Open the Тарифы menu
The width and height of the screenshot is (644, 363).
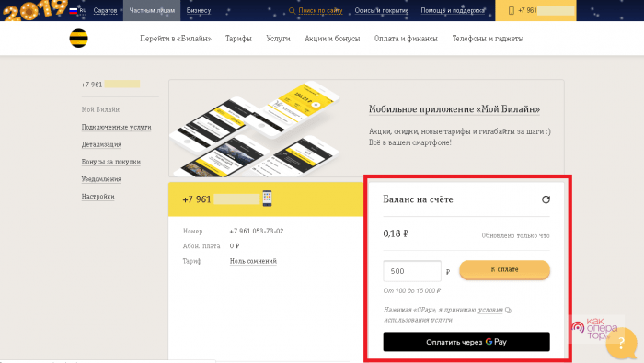(x=238, y=39)
